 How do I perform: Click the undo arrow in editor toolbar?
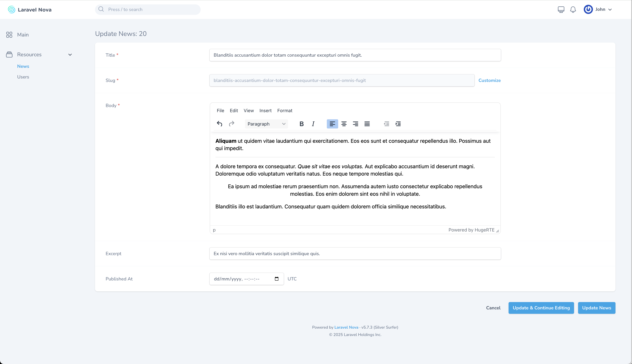[x=219, y=124]
